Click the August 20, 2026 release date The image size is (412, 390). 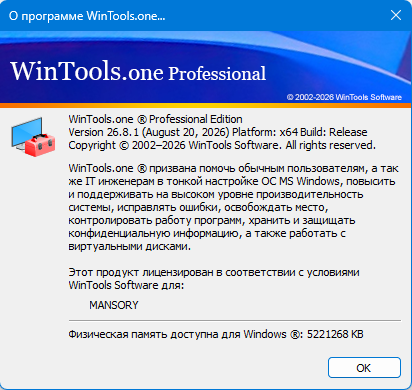[186, 132]
